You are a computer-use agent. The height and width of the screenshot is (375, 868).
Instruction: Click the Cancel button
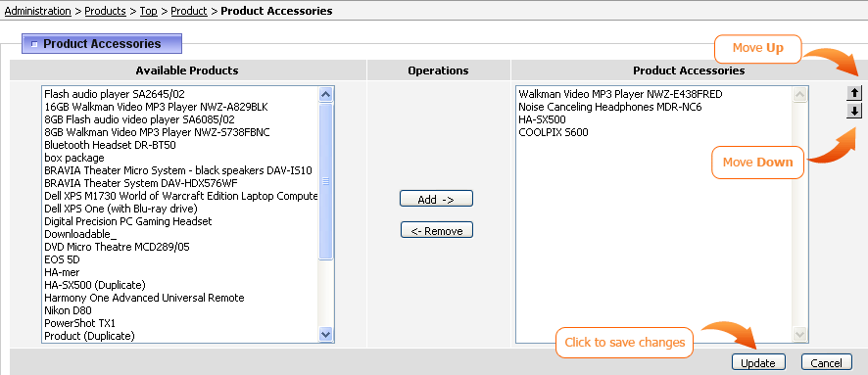pyautogui.click(x=826, y=362)
